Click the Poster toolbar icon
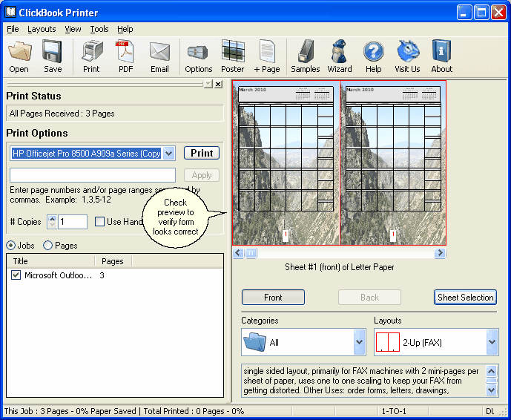The image size is (511, 420). (233, 51)
